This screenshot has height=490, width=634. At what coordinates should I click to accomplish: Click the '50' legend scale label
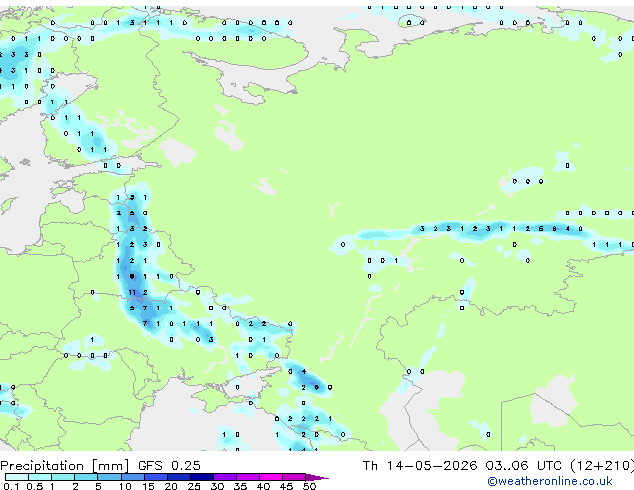[309, 486]
